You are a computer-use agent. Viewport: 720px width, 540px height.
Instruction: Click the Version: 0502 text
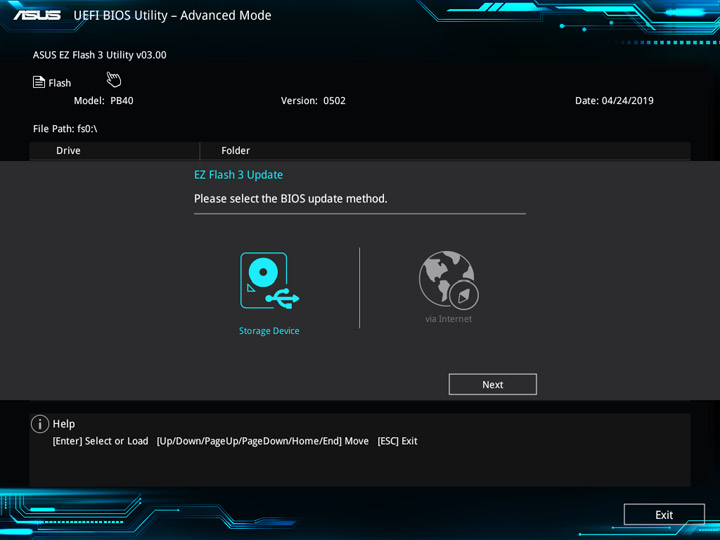point(313,101)
